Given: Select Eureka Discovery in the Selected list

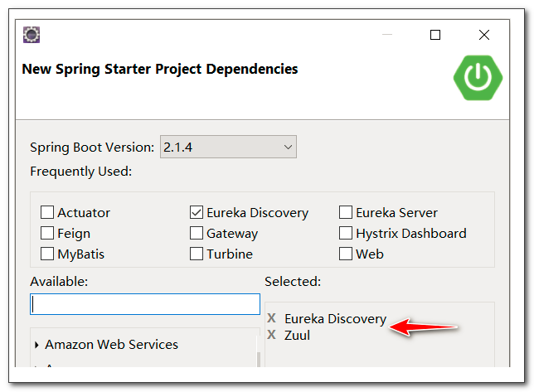Looking at the screenshot, I should (x=336, y=319).
